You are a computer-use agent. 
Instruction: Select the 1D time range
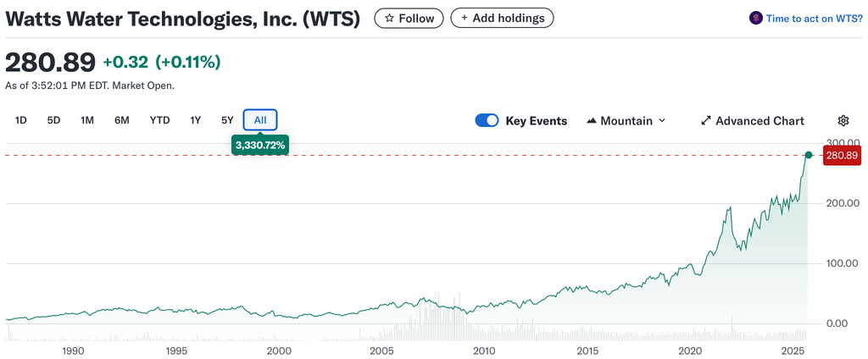pos(21,120)
